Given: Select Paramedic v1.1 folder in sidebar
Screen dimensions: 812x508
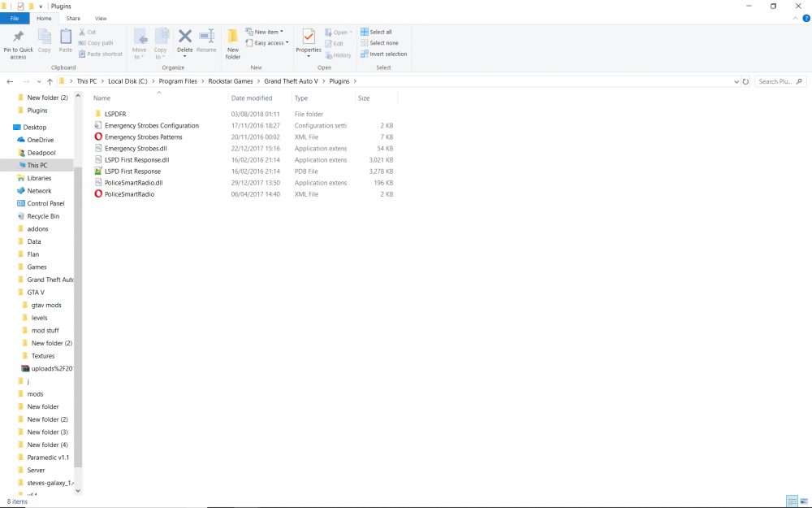Looking at the screenshot, I should [x=48, y=457].
